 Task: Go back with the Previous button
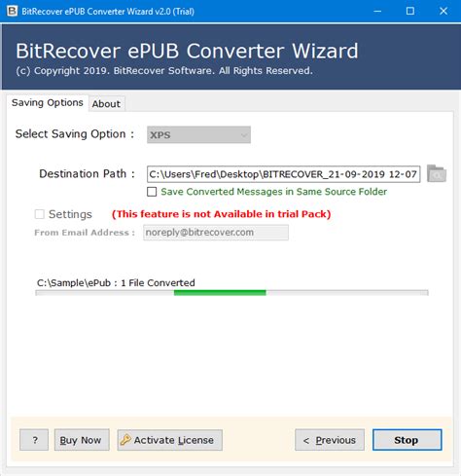pyautogui.click(x=330, y=440)
